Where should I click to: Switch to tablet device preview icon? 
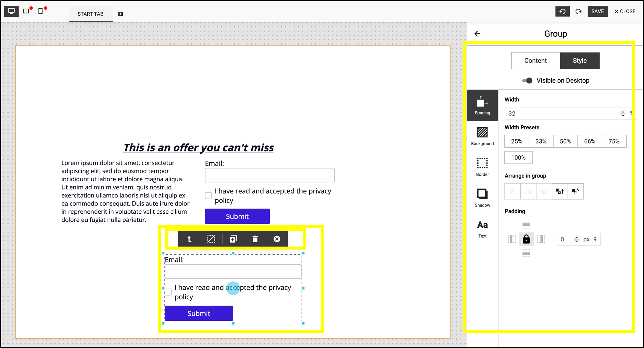pyautogui.click(x=26, y=11)
